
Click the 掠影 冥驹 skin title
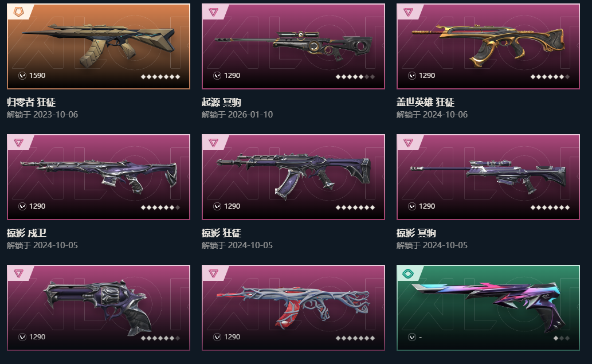(x=416, y=233)
